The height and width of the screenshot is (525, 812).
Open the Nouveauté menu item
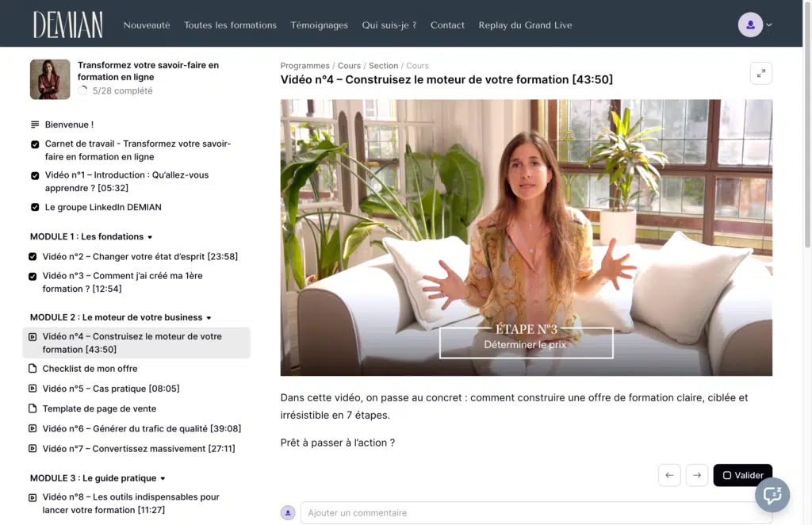click(147, 25)
